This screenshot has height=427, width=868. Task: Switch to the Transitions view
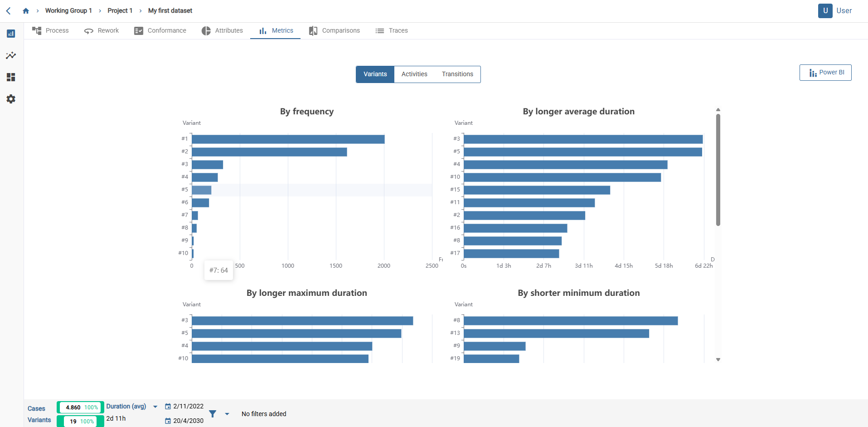coord(457,74)
